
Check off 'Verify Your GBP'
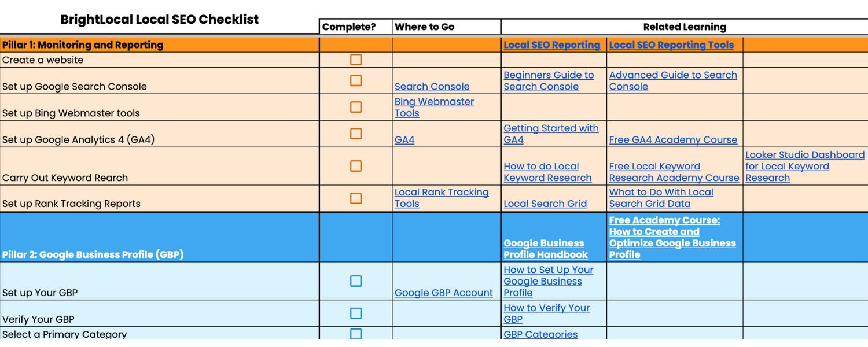click(x=355, y=313)
